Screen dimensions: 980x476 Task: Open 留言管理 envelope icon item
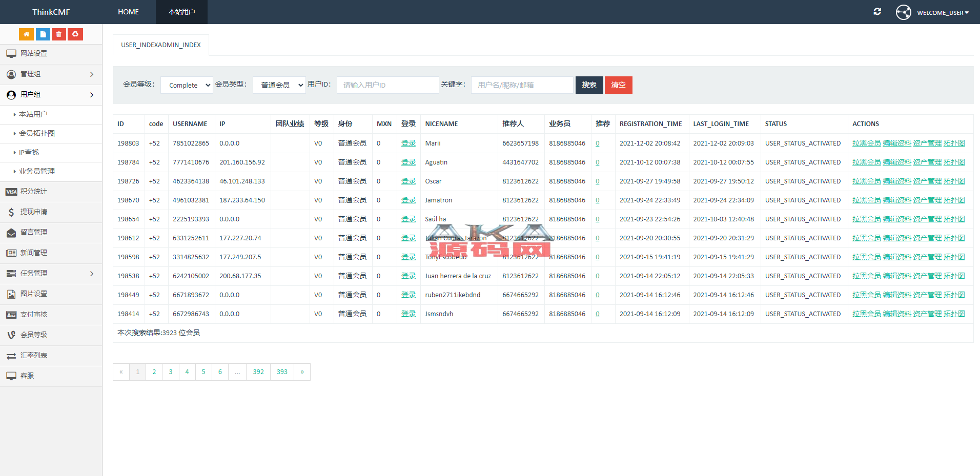tap(34, 233)
